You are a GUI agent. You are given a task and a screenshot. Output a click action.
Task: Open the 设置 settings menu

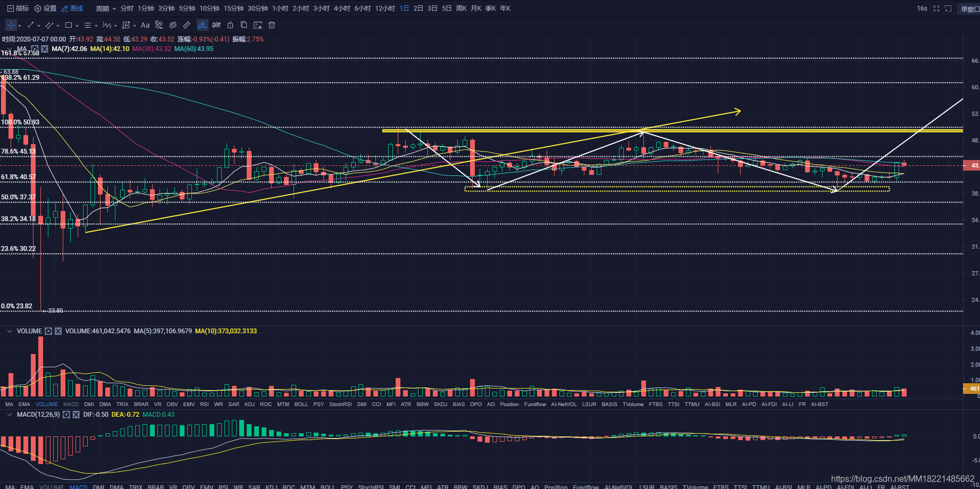pyautogui.click(x=45, y=9)
